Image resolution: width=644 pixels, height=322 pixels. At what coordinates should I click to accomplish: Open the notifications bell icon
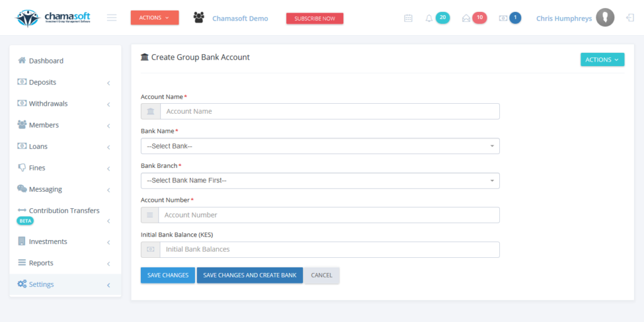click(x=429, y=18)
